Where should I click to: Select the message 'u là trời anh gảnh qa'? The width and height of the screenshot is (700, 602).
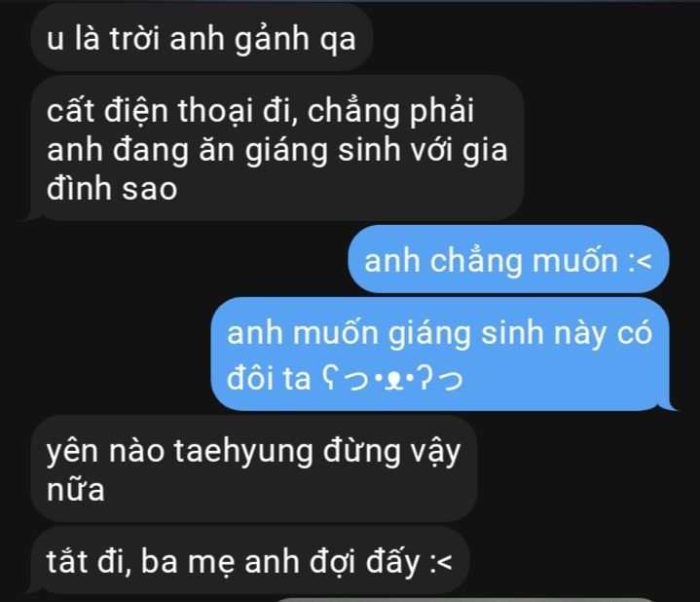[x=202, y=38]
